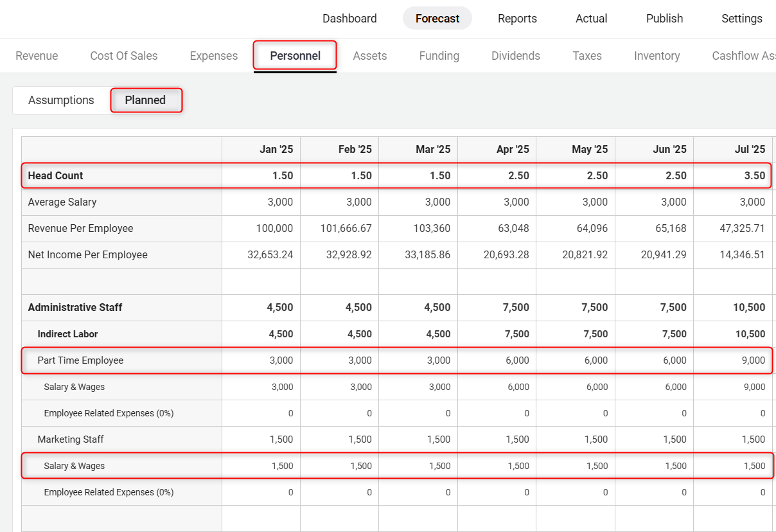Go to Reports in top navigation
Screen dimensions: 776x532
pyautogui.click(x=517, y=19)
